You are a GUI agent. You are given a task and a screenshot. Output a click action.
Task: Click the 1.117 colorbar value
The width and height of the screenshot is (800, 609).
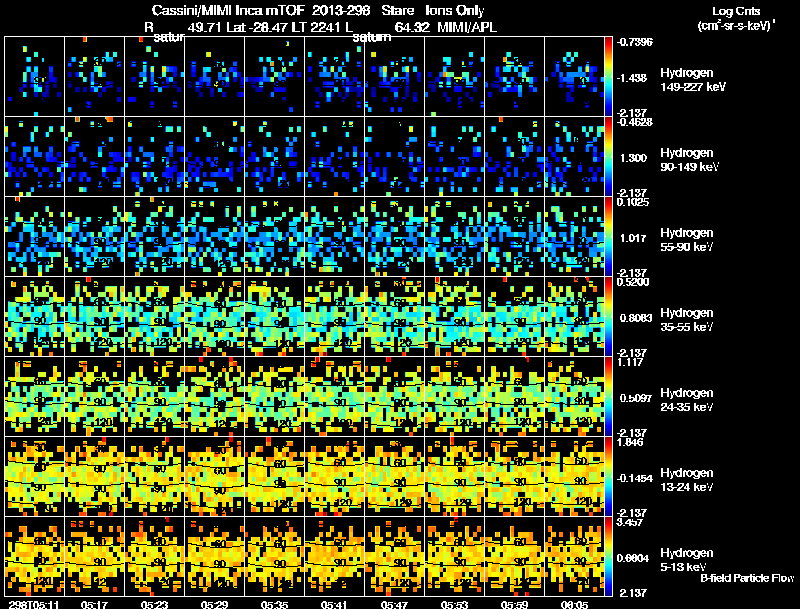(630, 363)
